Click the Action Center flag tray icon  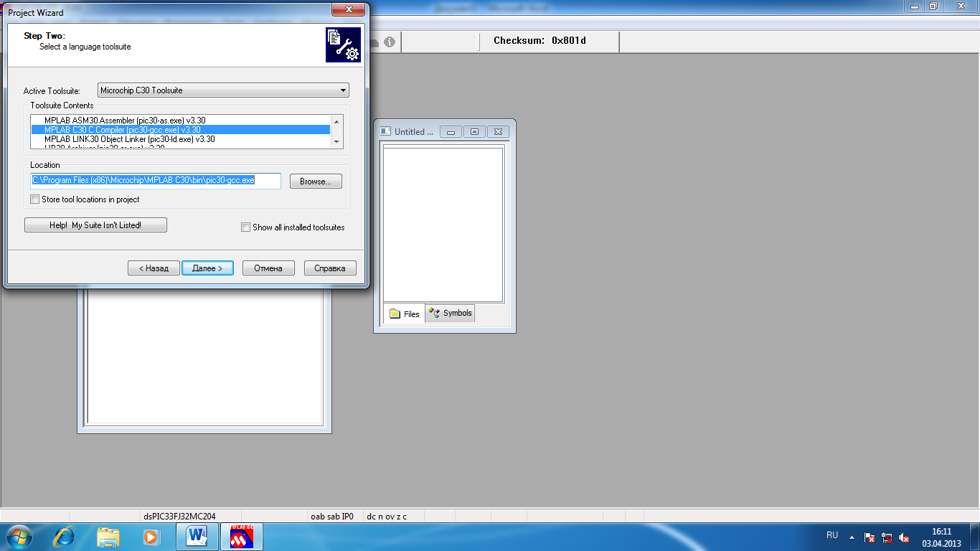(x=870, y=537)
